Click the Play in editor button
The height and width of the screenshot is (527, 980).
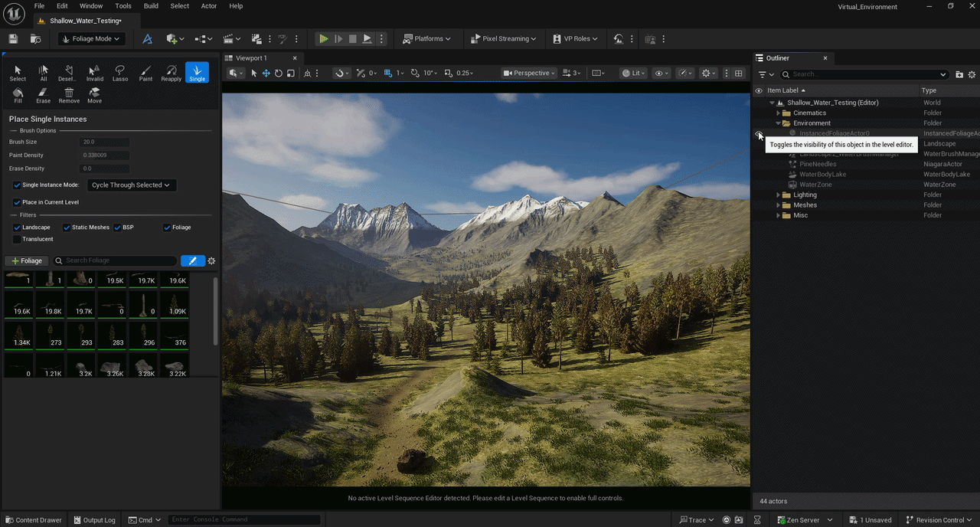pyautogui.click(x=324, y=38)
